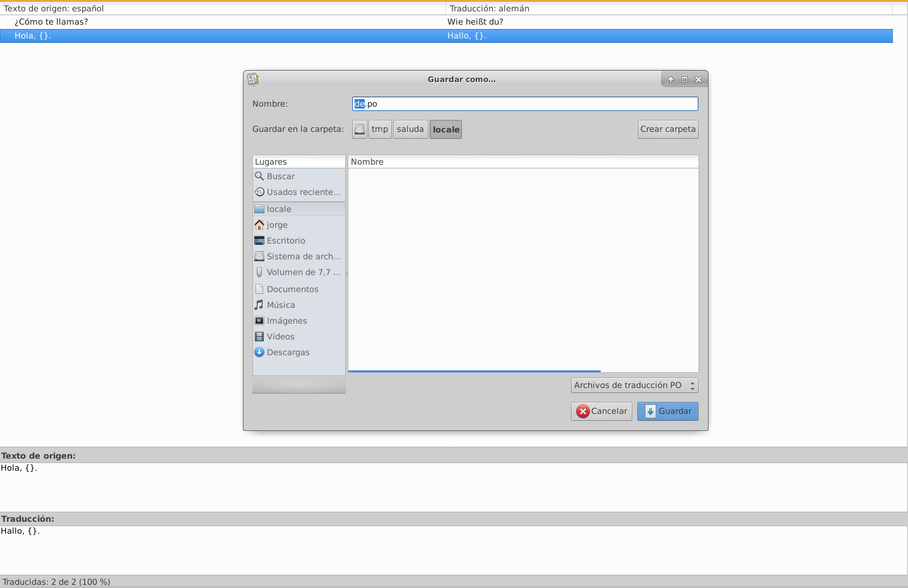908x588 pixels.
Task: Click the Buscar search icon in Lugares
Action: click(259, 177)
